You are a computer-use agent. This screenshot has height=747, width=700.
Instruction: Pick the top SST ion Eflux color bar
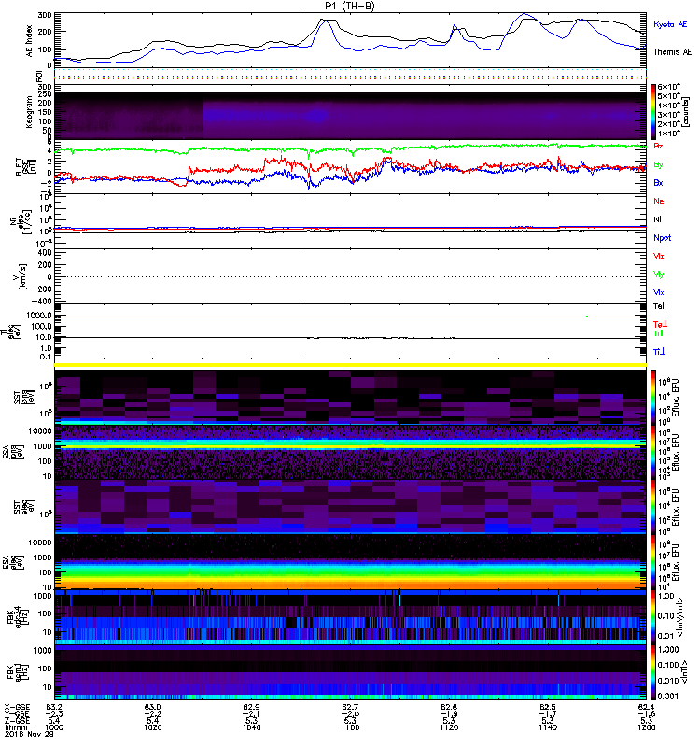tap(652, 397)
